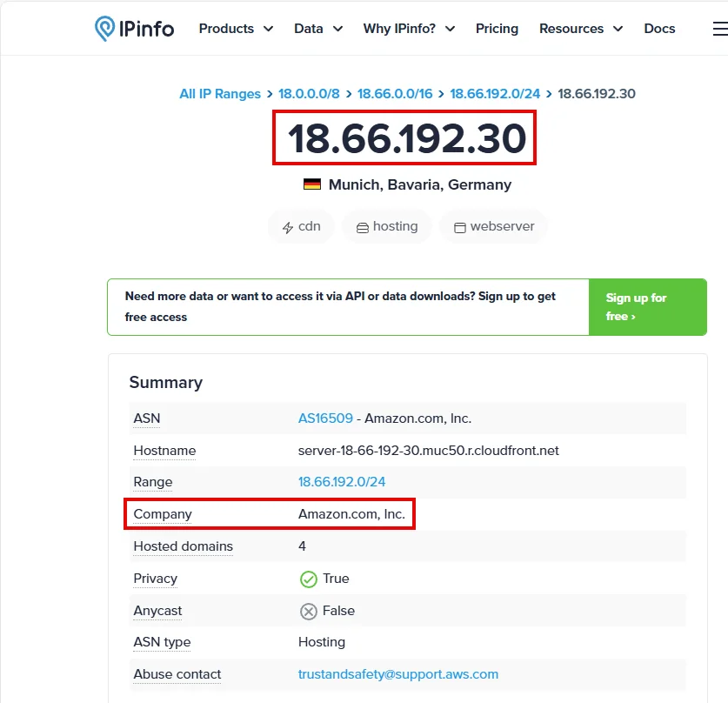The width and height of the screenshot is (728, 703).
Task: Click the IPinfo logo
Action: point(134,29)
